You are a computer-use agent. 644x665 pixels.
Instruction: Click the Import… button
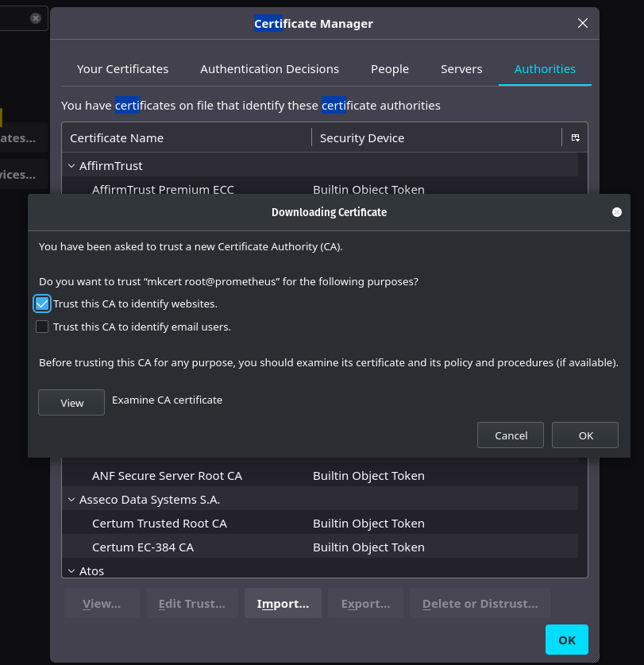tap(283, 603)
